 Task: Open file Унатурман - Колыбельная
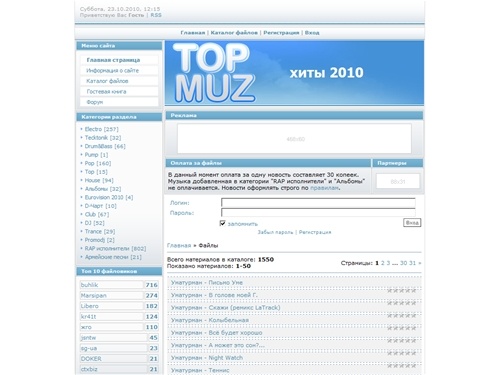210,320
